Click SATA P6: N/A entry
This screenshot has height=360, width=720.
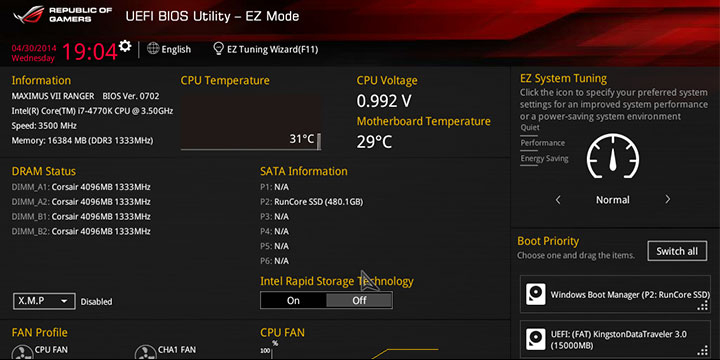(x=275, y=261)
